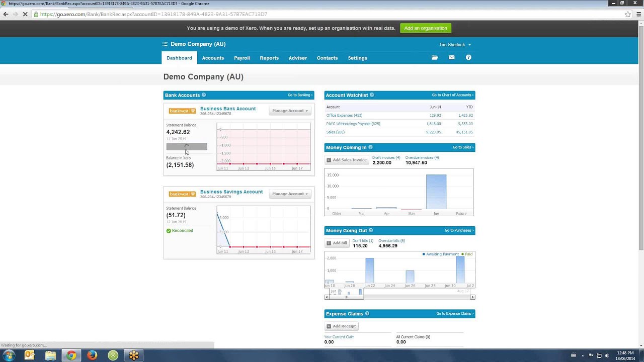
Task: Go back in Chrome
Action: tap(6, 14)
